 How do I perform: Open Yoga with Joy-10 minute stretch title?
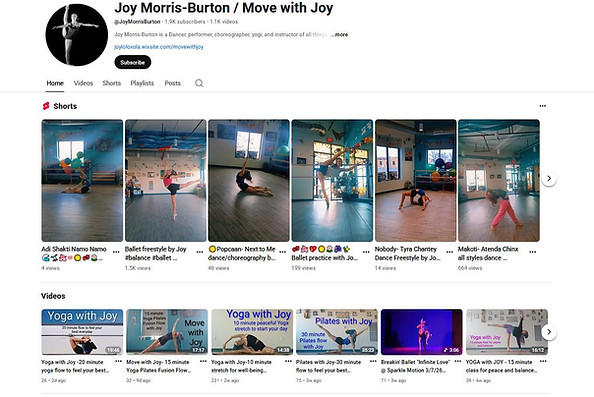point(241,366)
